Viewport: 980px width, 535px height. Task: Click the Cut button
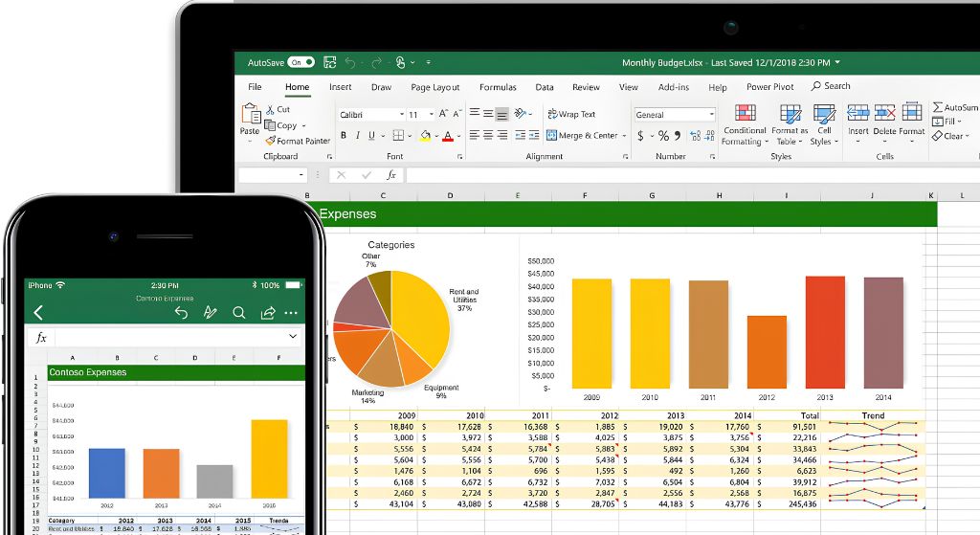pos(278,109)
